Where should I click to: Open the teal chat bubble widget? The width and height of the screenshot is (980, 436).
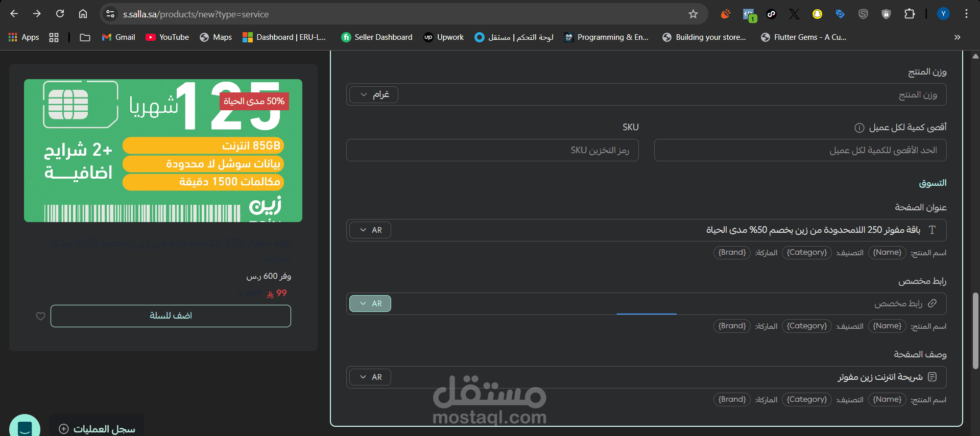pos(25,426)
